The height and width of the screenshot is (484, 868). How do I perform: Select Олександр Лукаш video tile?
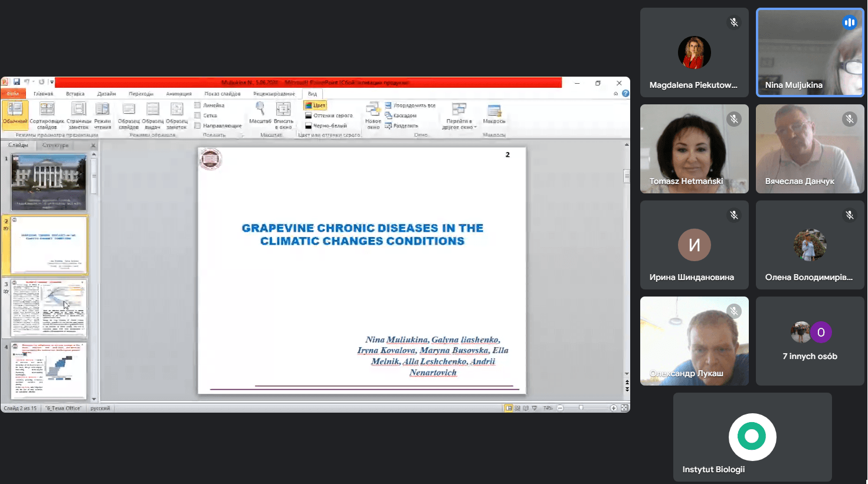click(x=695, y=341)
